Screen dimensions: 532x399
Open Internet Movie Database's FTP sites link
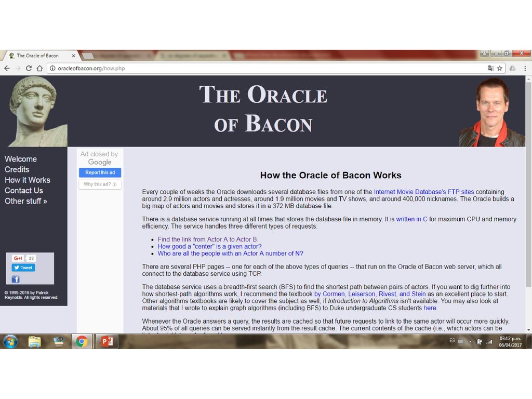tap(424, 192)
